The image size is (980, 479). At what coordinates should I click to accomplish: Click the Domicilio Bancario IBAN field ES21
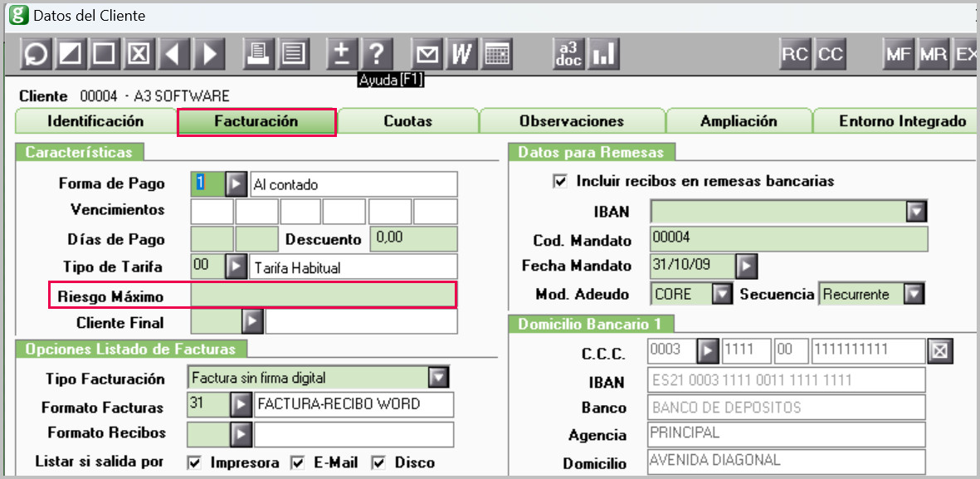click(787, 379)
